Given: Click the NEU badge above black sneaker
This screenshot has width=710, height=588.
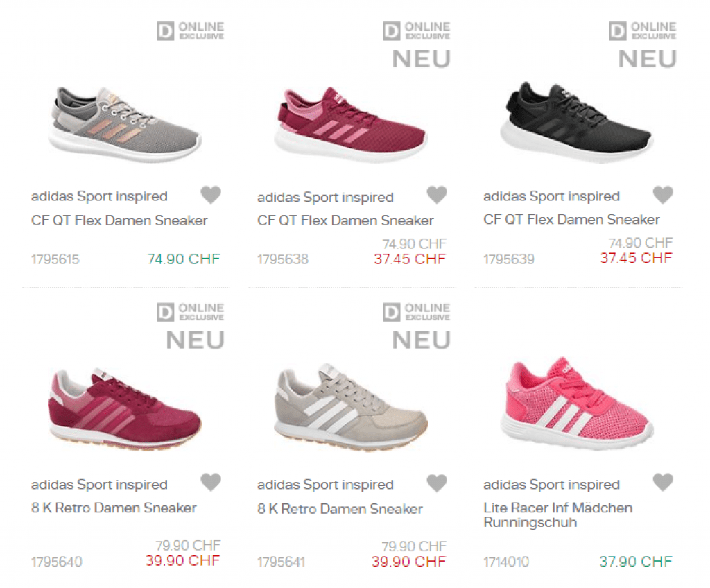Looking at the screenshot, I should click(x=647, y=60).
